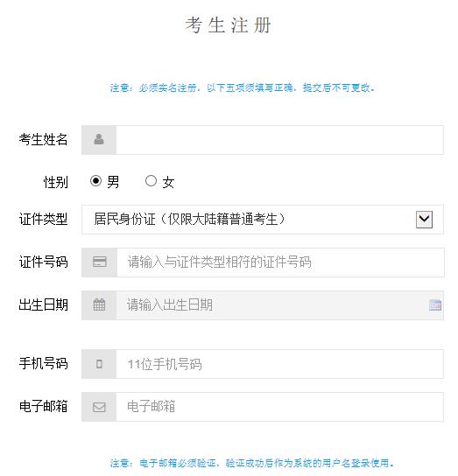Click the blue email verification notice
Image resolution: width=458 pixels, height=476 pixels.
point(252,463)
